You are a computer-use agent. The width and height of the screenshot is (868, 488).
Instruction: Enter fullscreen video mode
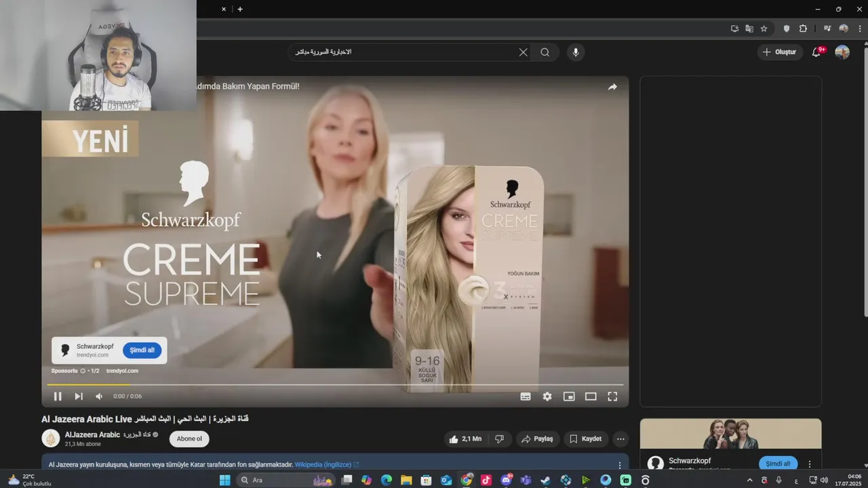pyautogui.click(x=612, y=396)
